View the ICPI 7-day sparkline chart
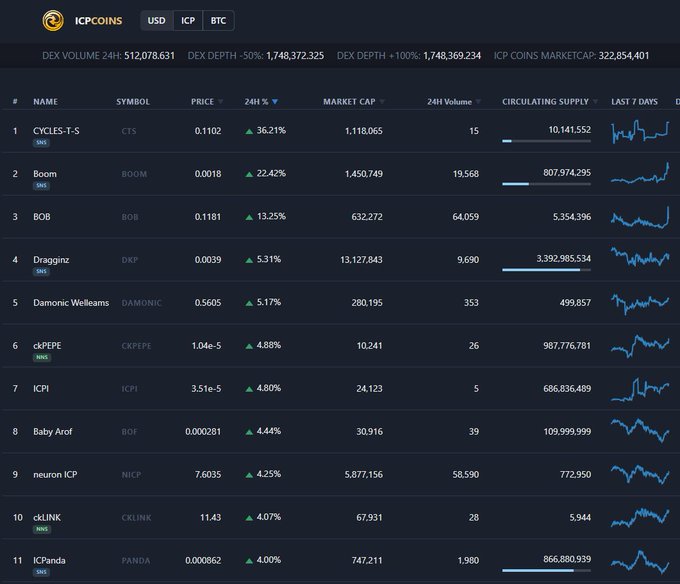Screen dimensions: 680x584 [x=640, y=389]
